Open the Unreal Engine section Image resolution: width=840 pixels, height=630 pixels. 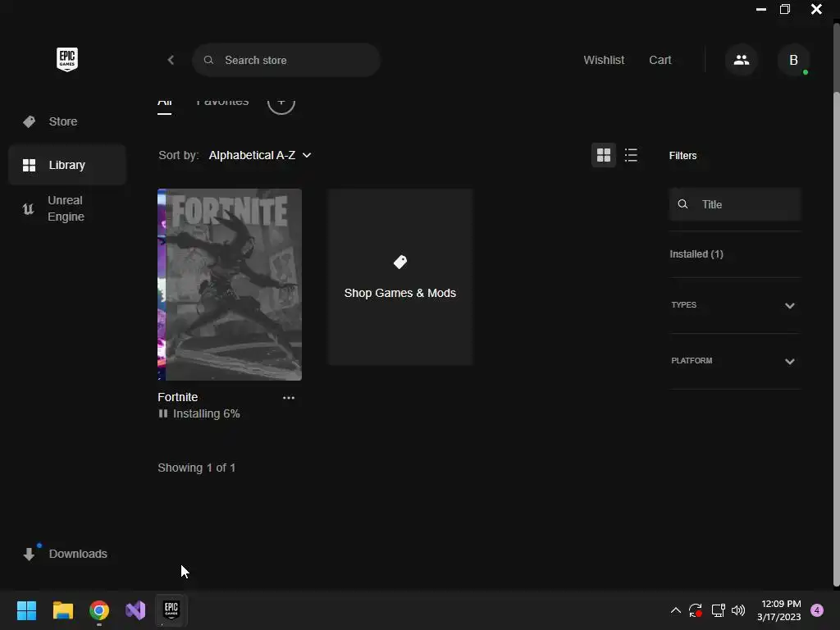[x=67, y=208]
